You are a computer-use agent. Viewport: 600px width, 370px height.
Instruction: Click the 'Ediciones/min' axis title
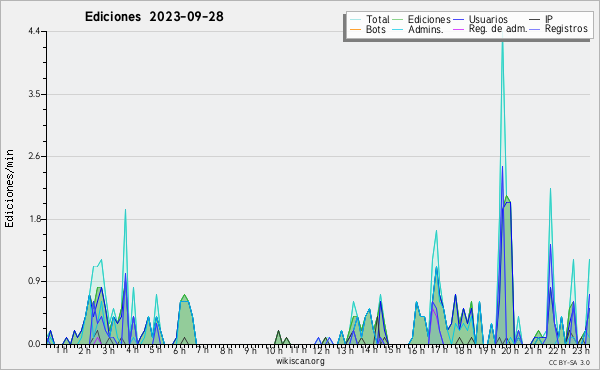coord(9,188)
